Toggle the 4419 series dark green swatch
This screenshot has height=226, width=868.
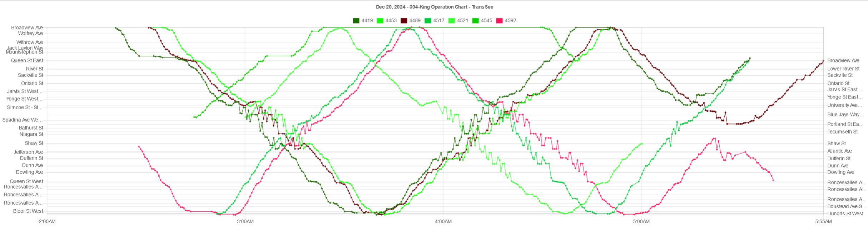tap(356, 21)
